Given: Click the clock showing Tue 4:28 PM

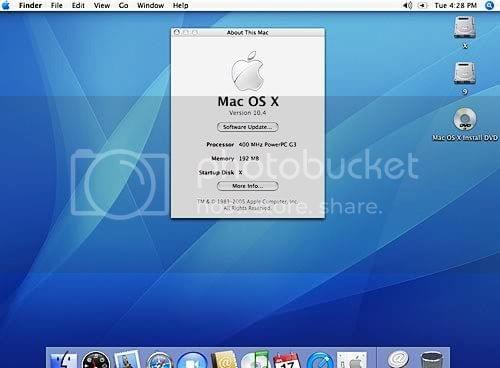Looking at the screenshot, I should pos(456,5).
